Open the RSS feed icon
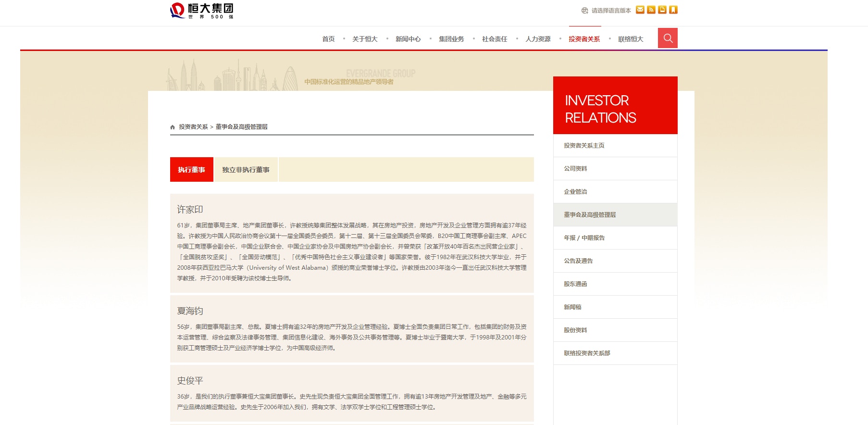 point(651,10)
